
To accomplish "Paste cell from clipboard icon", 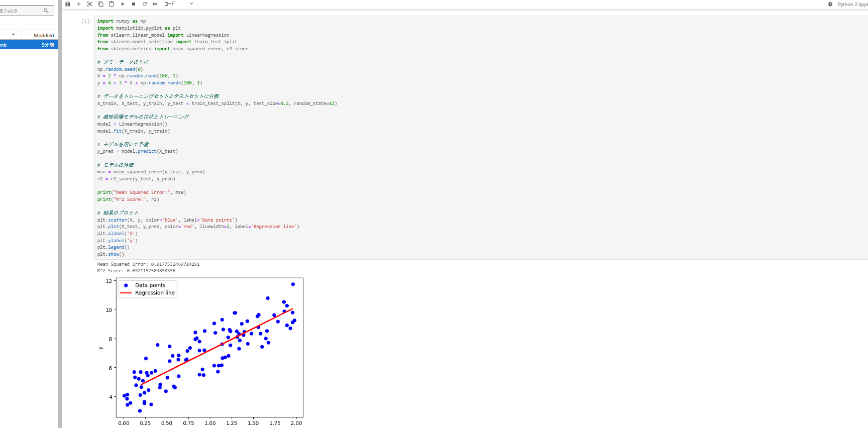I will pyautogui.click(x=112, y=4).
